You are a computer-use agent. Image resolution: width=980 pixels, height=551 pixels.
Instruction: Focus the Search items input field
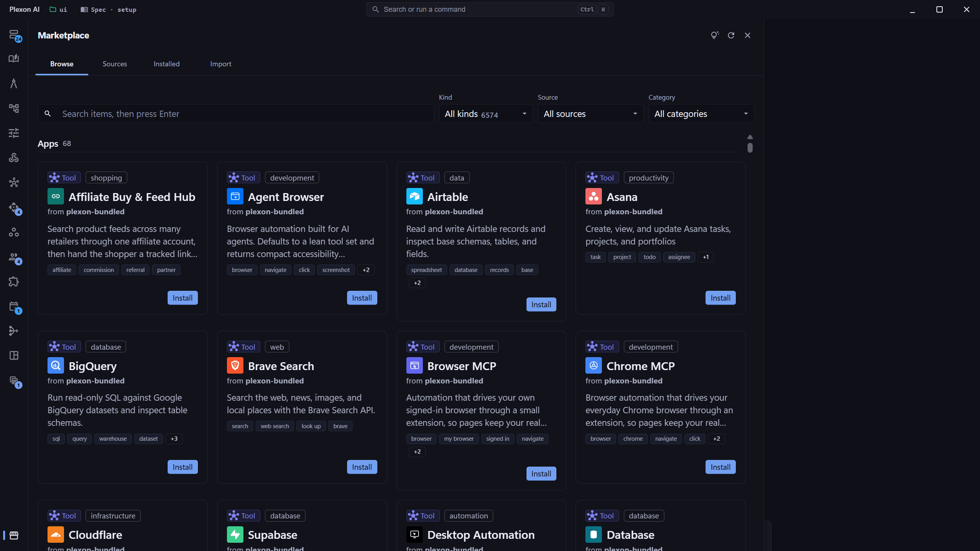pyautogui.click(x=236, y=114)
